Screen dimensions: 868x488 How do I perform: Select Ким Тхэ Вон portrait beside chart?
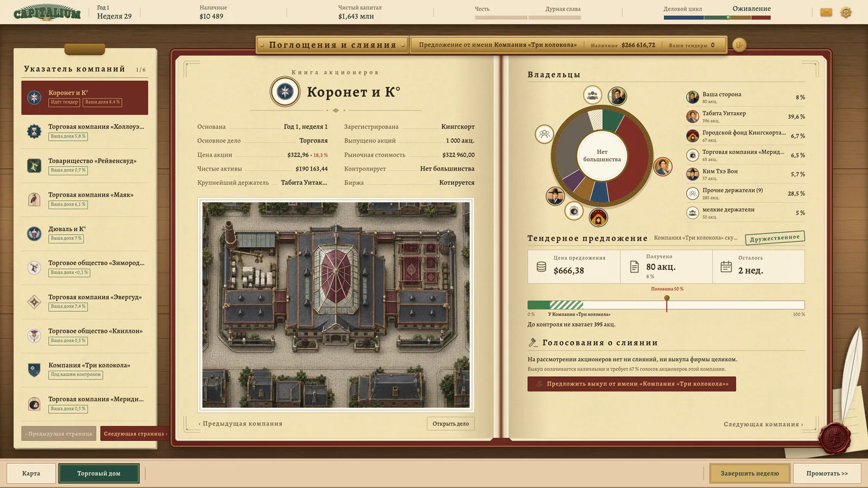point(555,196)
